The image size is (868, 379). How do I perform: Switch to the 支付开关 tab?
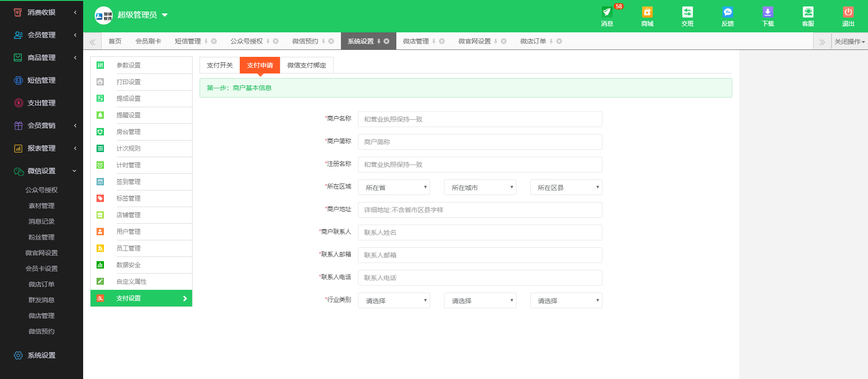click(220, 65)
